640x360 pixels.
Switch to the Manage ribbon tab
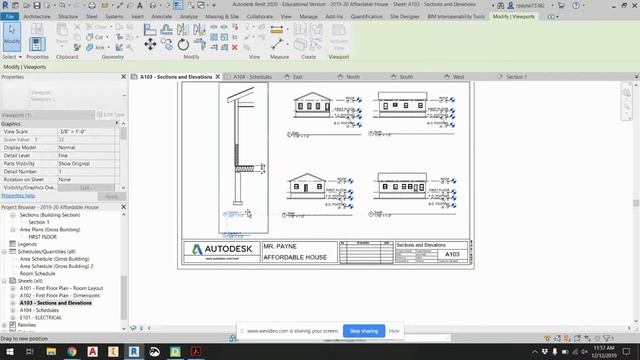coord(308,16)
